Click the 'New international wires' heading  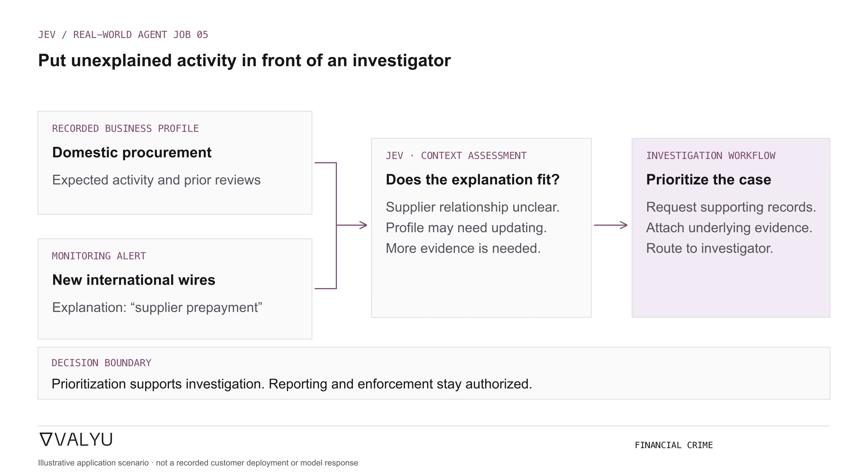(134, 280)
